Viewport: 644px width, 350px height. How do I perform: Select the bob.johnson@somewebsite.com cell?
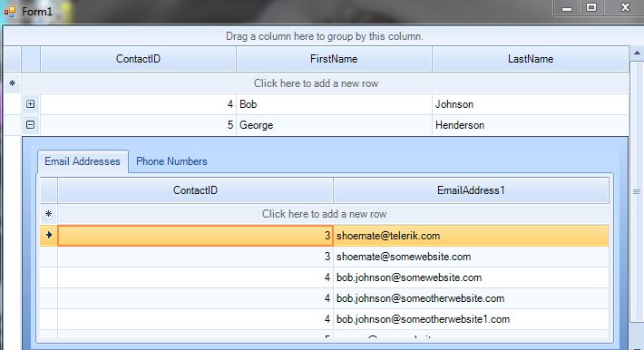click(x=471, y=277)
